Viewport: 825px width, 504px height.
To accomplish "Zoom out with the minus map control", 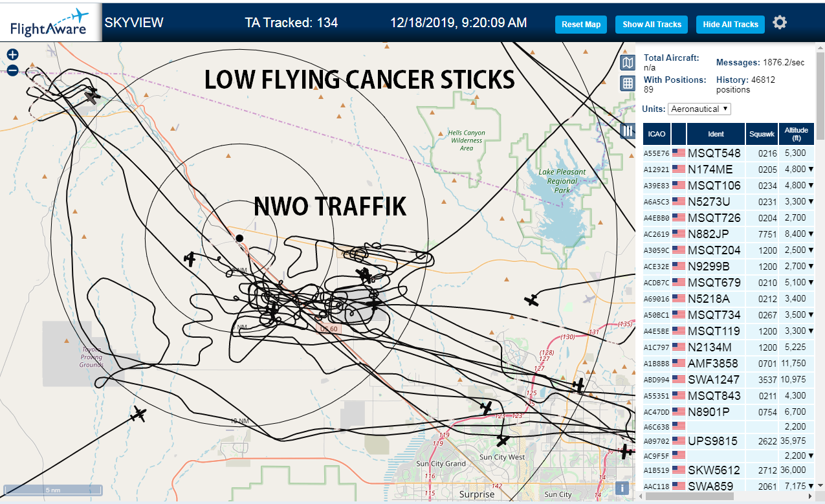I will tap(12, 71).
